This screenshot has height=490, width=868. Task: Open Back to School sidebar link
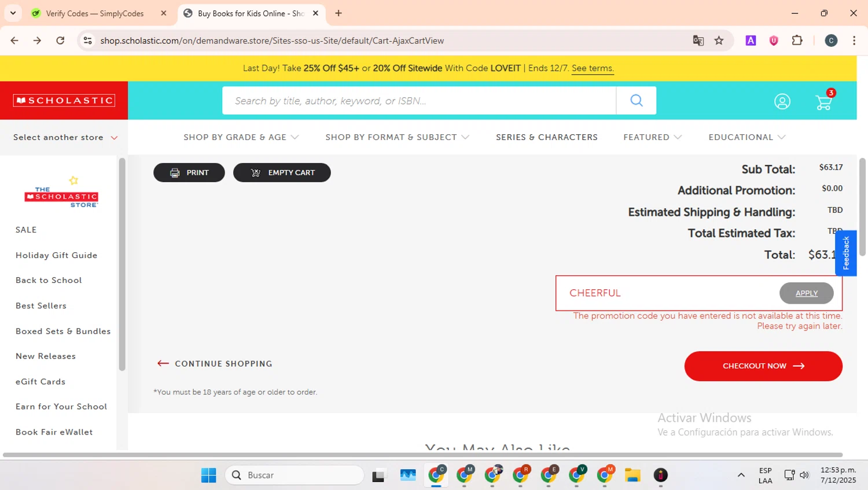click(49, 280)
